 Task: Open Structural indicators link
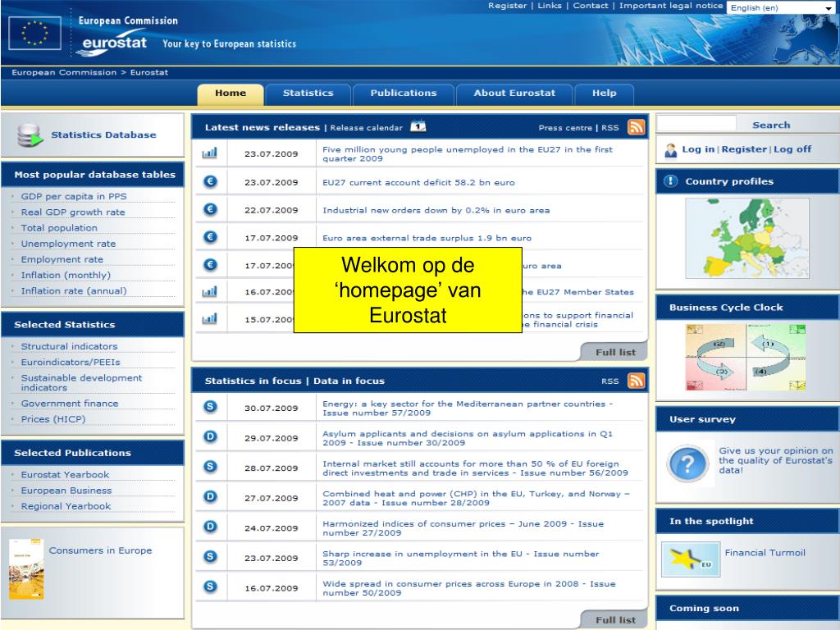click(69, 346)
